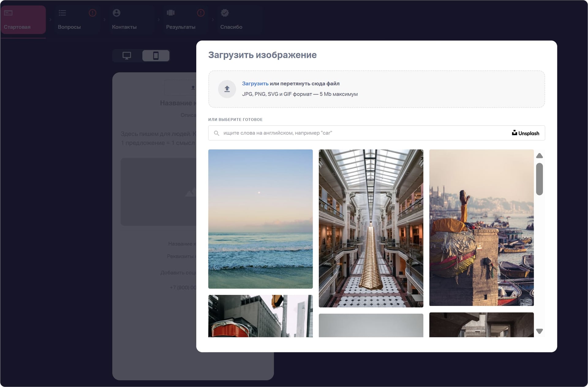The image size is (588, 387).
Task: Click the gallery scrollbar thumb
Action: pyautogui.click(x=539, y=179)
